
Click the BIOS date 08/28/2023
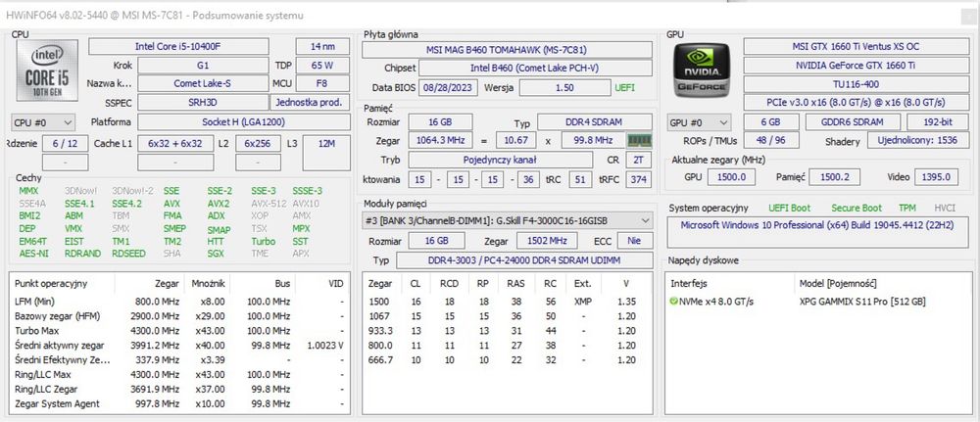[448, 87]
